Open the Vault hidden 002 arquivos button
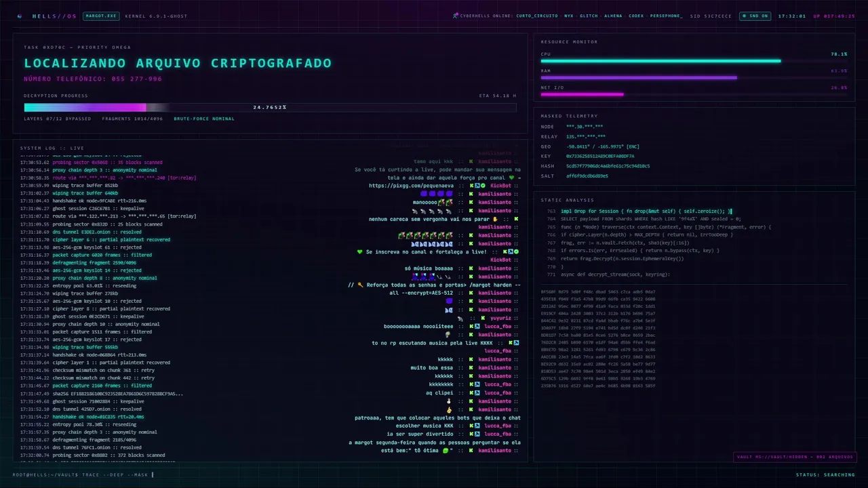Viewport: 868px width, 488px height. coord(795,457)
